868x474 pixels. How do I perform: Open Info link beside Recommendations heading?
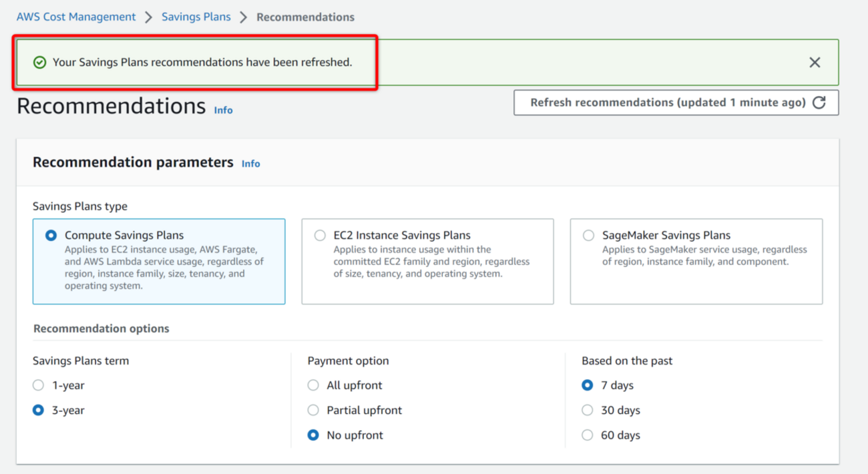pos(223,110)
